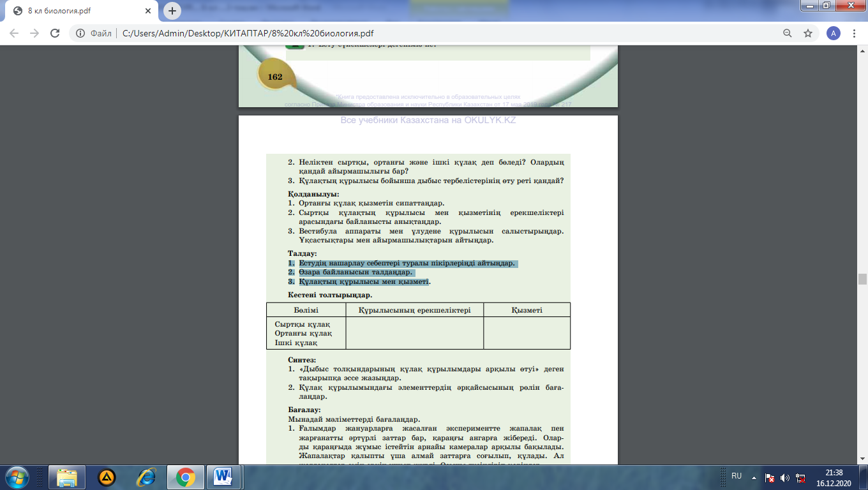
Task: Open the site information icon beside "Файл"
Action: click(81, 33)
